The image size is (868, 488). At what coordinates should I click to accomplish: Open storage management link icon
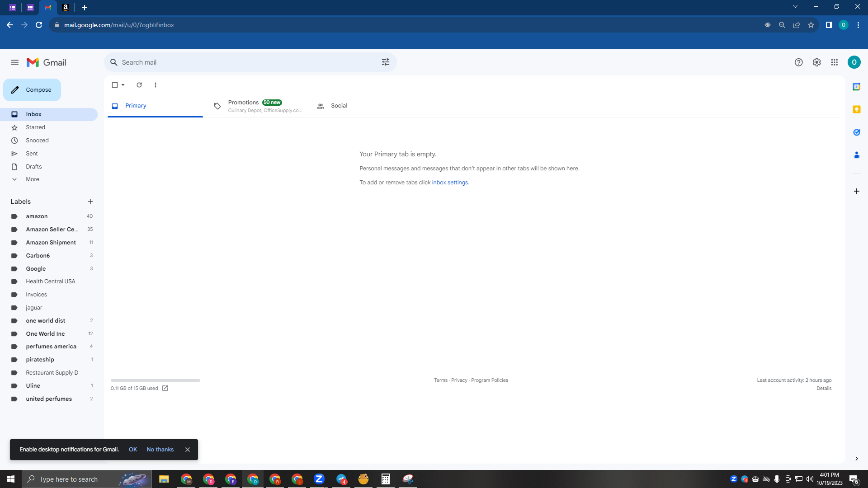pyautogui.click(x=165, y=388)
